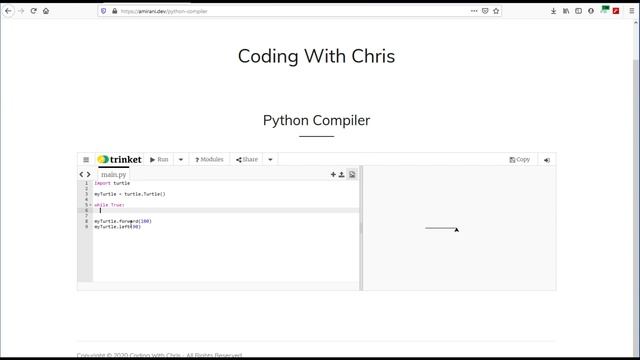Click the red extension icon
Viewport: 640px width, 360px height.
pos(616,11)
